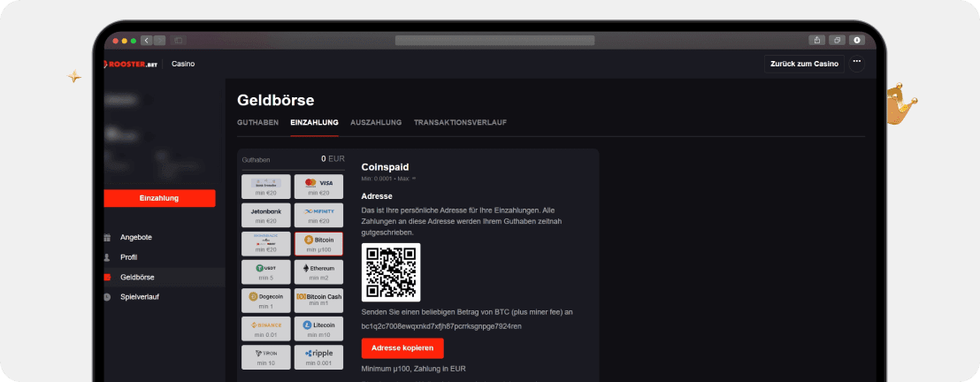
Task: Open the three-dots more menu
Action: tap(856, 63)
